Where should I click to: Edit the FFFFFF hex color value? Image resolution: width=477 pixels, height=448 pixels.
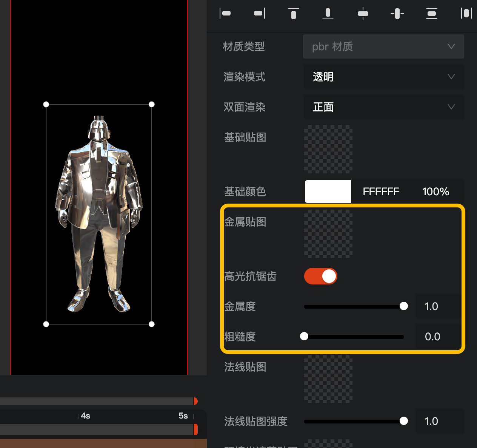[x=381, y=192]
